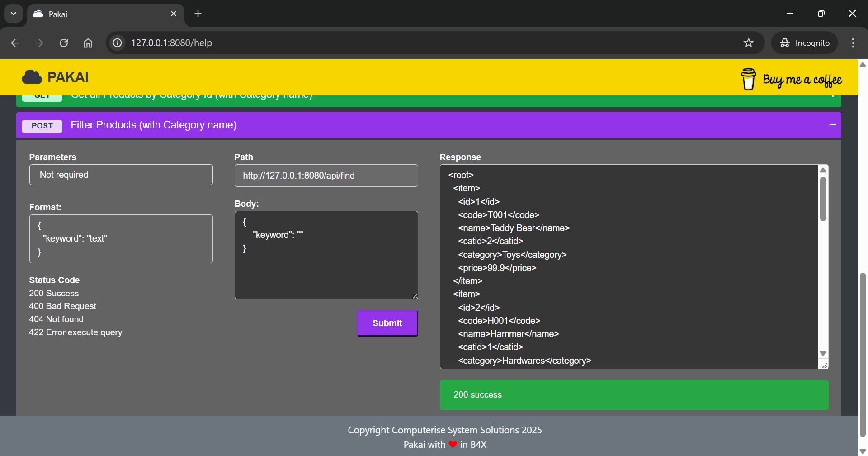Image resolution: width=868 pixels, height=456 pixels.
Task: Open the browser three-dot menu
Action: point(853,43)
